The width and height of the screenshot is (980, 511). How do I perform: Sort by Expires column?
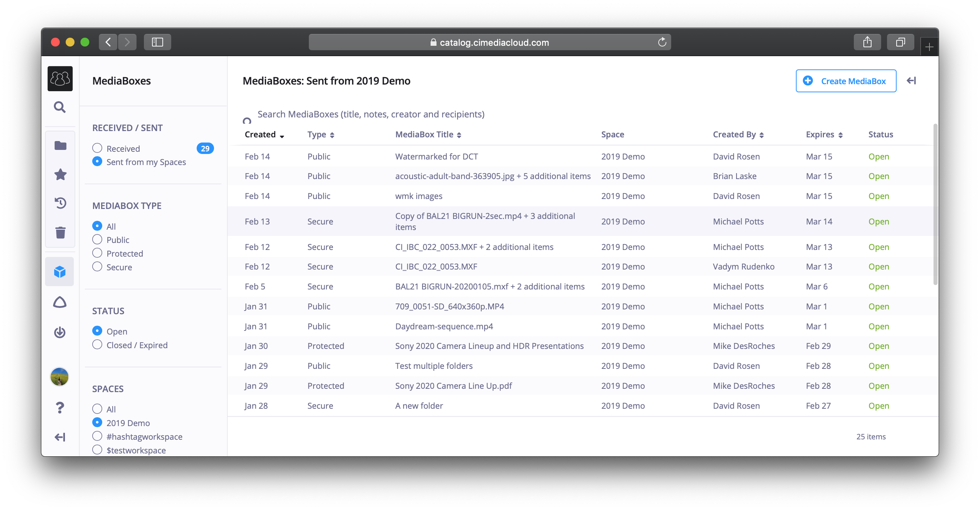click(824, 134)
